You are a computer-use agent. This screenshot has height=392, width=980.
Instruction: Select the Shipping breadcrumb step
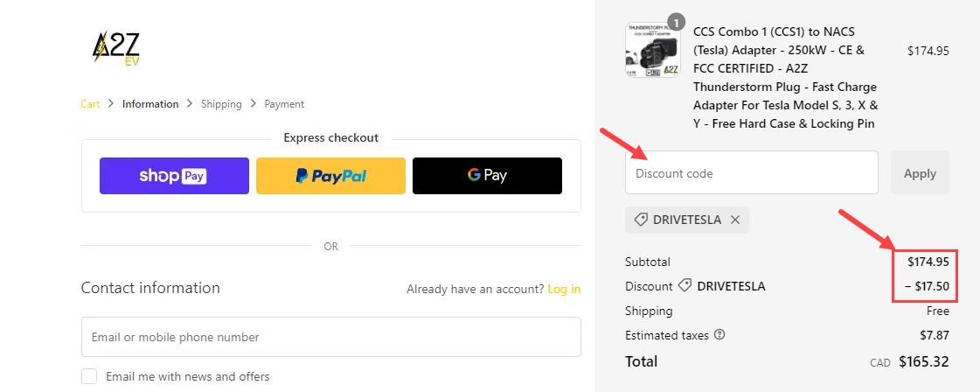221,104
